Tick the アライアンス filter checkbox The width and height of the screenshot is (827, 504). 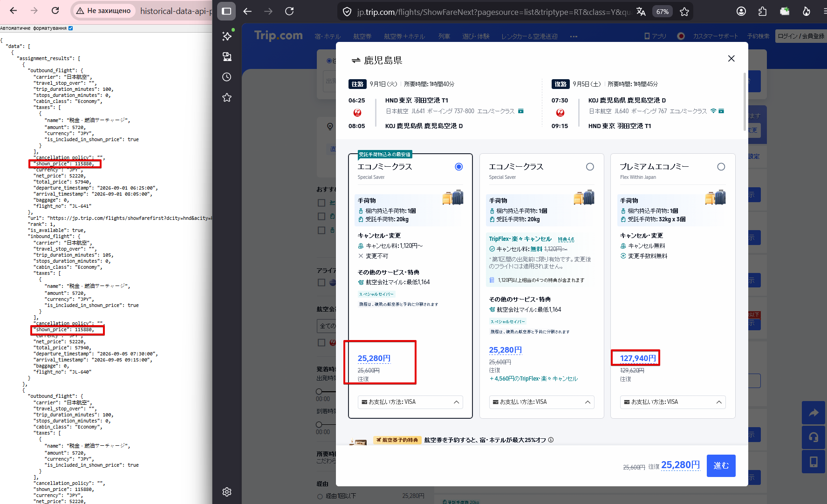point(321,282)
